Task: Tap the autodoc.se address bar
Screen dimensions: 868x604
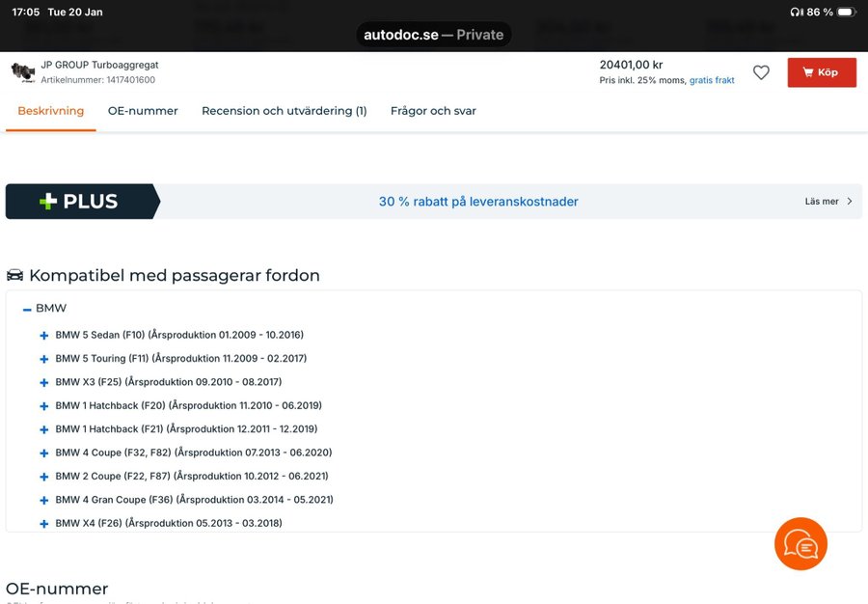Action: (434, 35)
